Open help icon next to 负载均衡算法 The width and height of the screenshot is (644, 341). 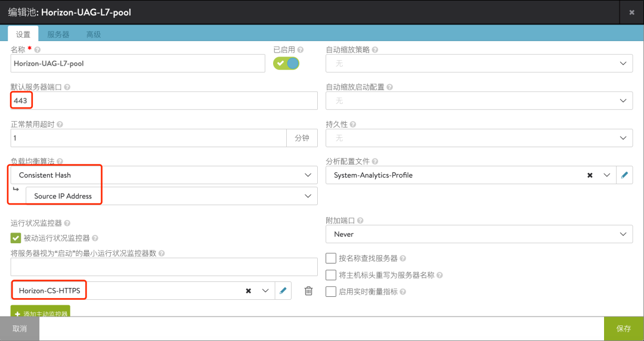[x=60, y=162]
